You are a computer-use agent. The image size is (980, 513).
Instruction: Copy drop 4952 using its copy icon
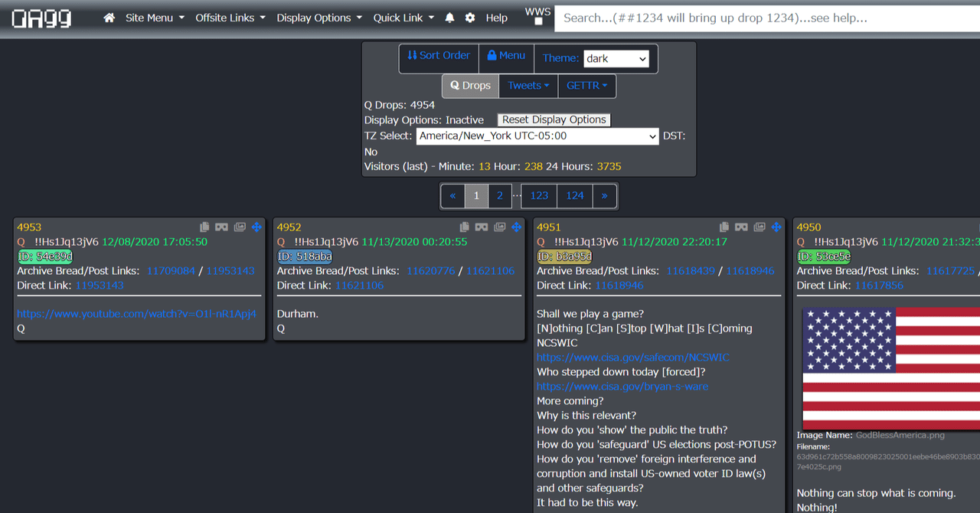click(464, 227)
